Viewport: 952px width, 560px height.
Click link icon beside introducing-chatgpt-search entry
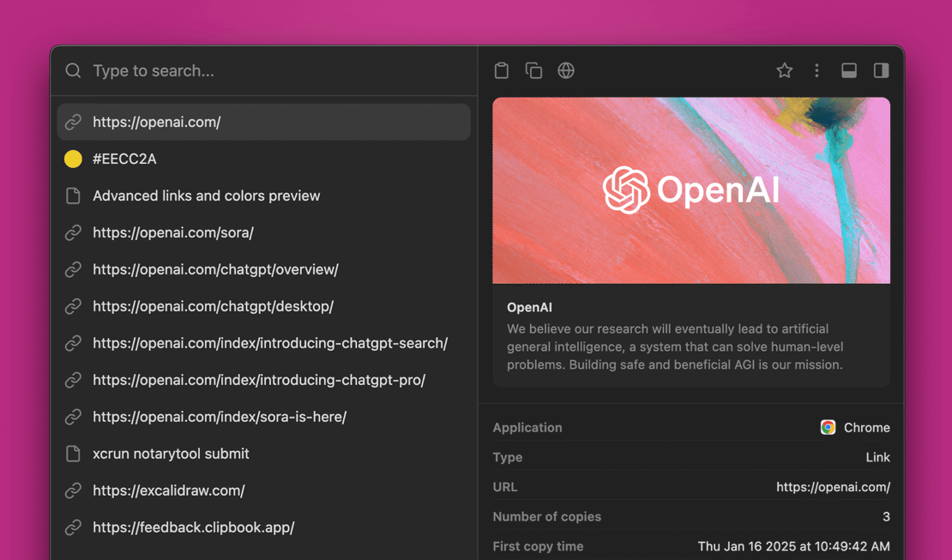tap(73, 343)
